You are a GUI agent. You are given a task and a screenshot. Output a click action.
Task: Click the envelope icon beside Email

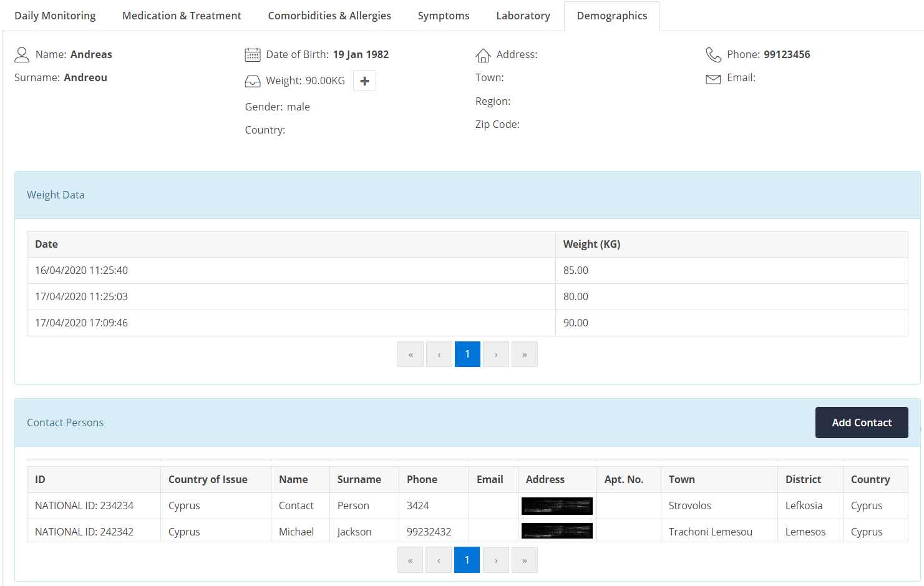tap(713, 79)
